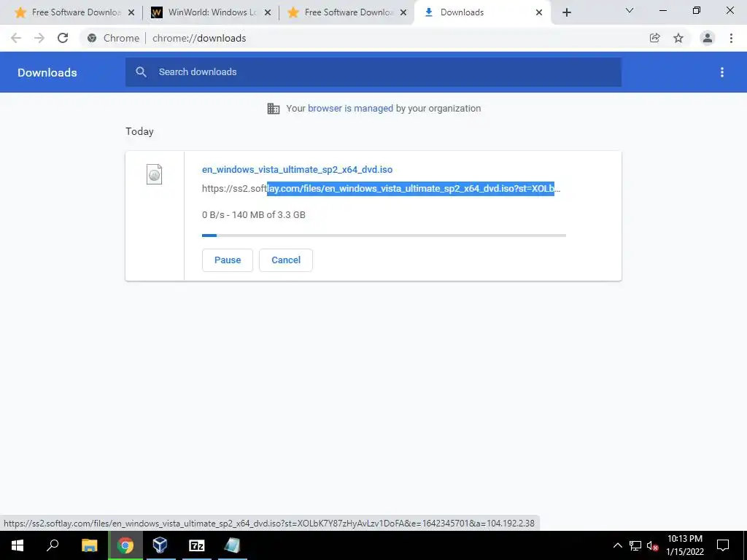Screen dimensions: 747x560
Task: Click 'browser is managed' link
Action: pyautogui.click(x=350, y=109)
